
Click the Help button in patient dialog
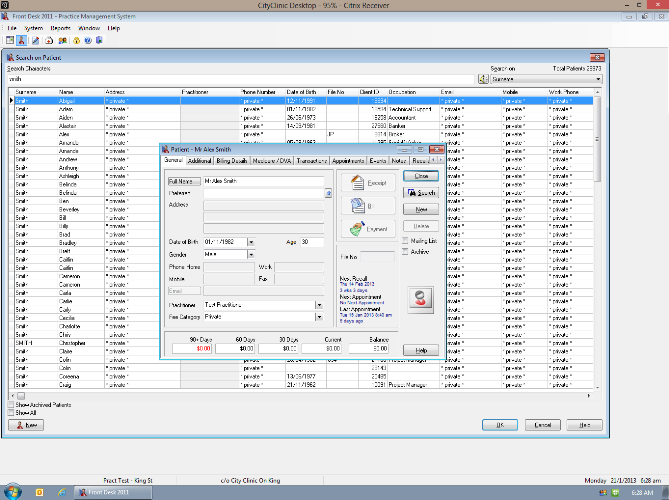421,350
